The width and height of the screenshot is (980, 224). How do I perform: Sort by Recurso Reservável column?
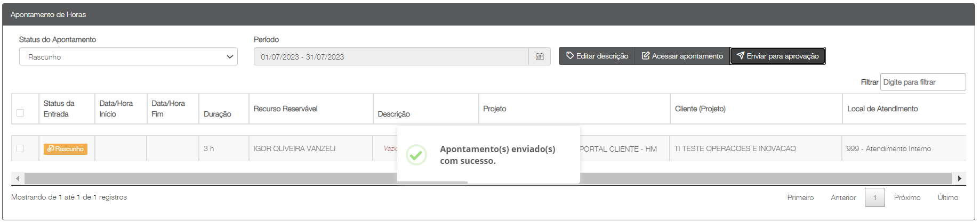pyautogui.click(x=286, y=109)
